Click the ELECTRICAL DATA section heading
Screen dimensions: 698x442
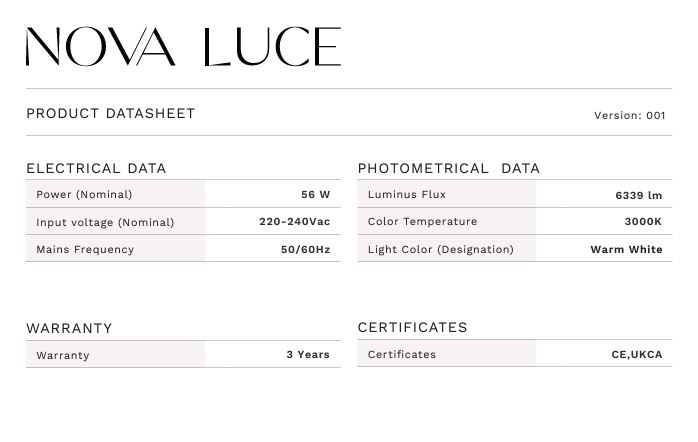point(96,168)
